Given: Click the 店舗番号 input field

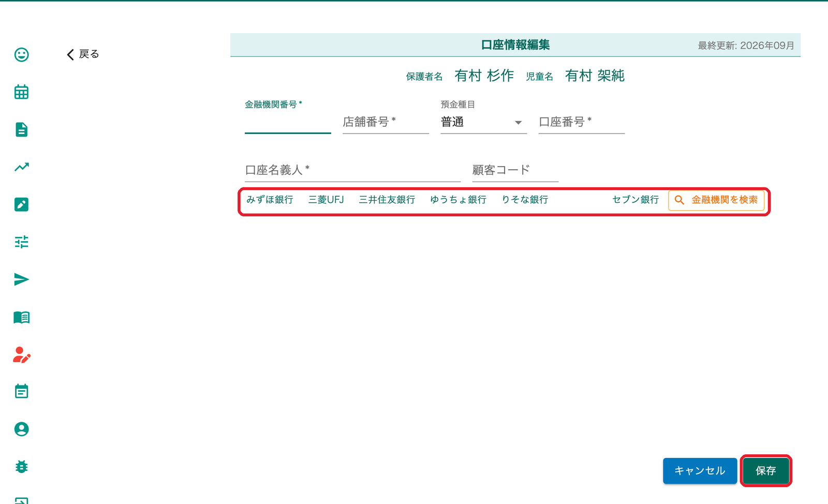Looking at the screenshot, I should (x=386, y=122).
